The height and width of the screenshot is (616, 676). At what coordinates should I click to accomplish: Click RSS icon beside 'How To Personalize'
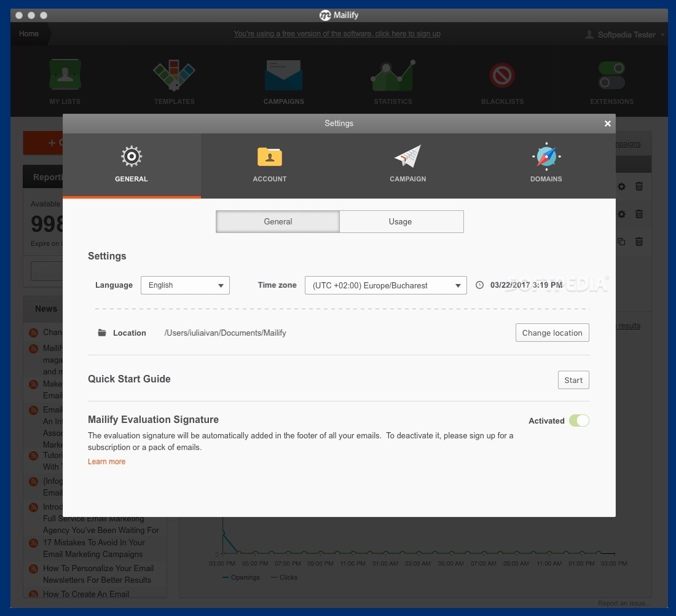click(x=33, y=569)
